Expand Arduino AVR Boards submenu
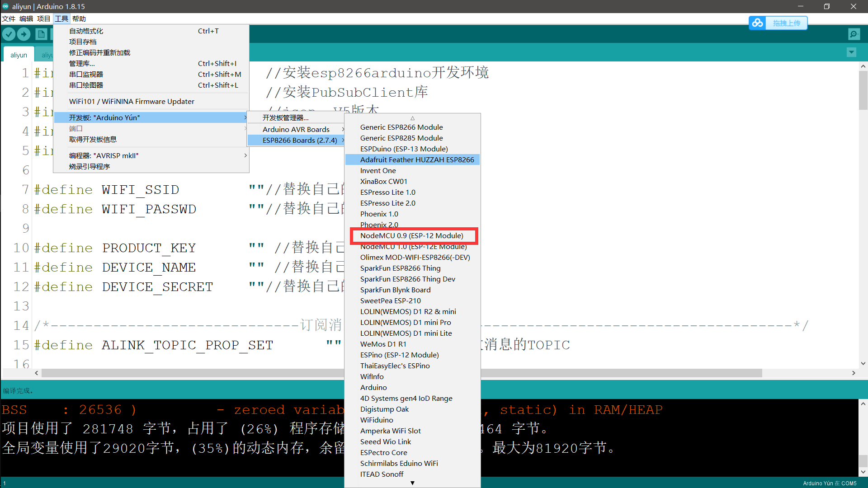 297,129
